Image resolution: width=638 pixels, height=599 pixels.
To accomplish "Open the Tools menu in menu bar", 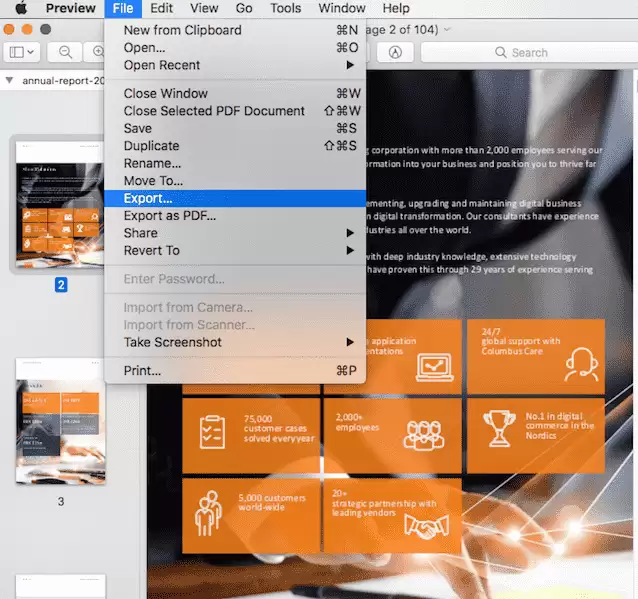I will [285, 8].
